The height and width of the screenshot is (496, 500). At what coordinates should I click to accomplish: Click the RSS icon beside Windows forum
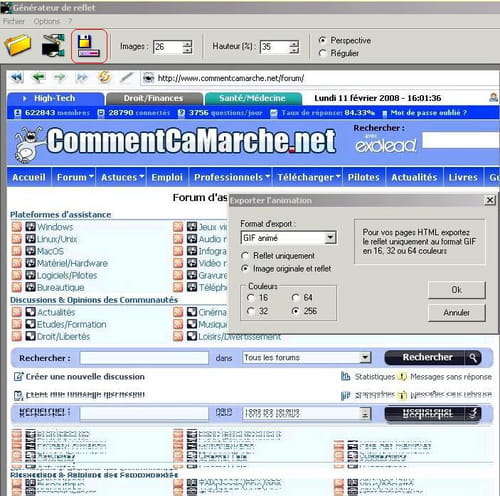pos(16,227)
